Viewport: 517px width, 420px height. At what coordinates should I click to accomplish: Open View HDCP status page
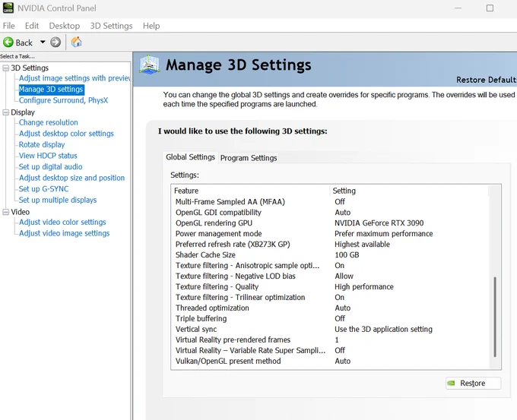[x=48, y=156]
